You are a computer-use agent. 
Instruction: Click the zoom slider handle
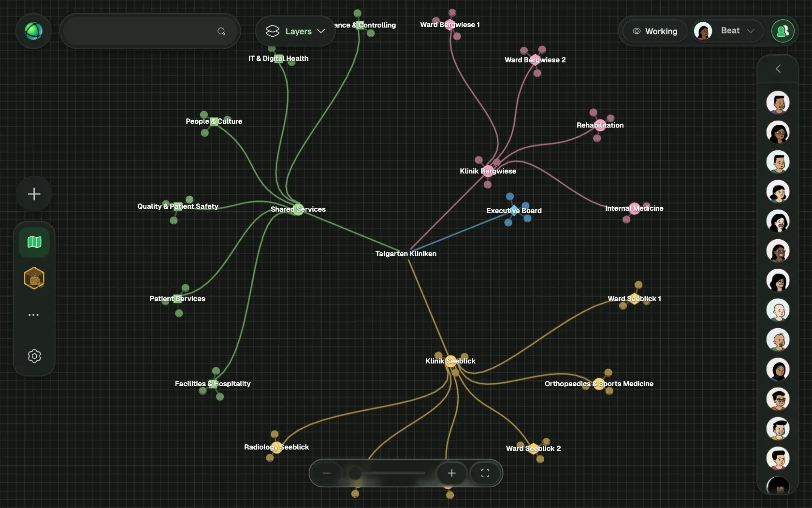coord(355,473)
